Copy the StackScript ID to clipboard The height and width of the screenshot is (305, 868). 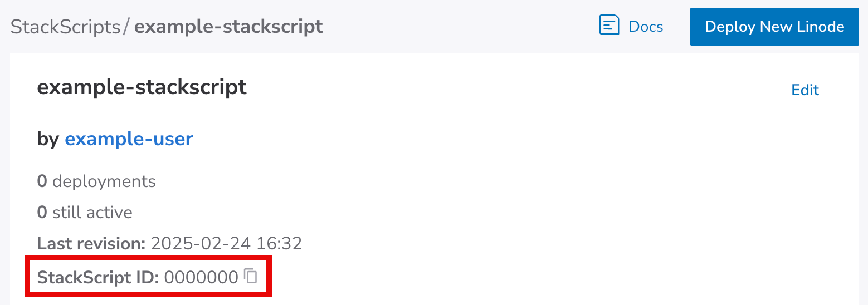tap(251, 276)
